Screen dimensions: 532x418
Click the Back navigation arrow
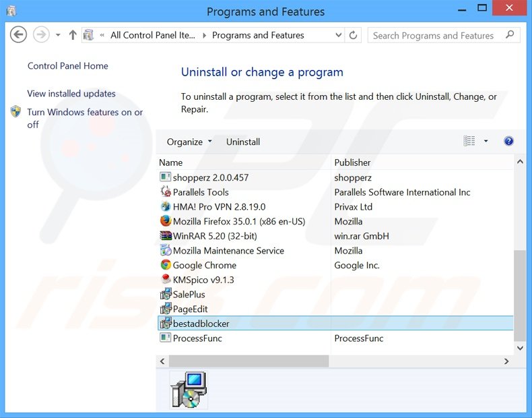click(18, 34)
